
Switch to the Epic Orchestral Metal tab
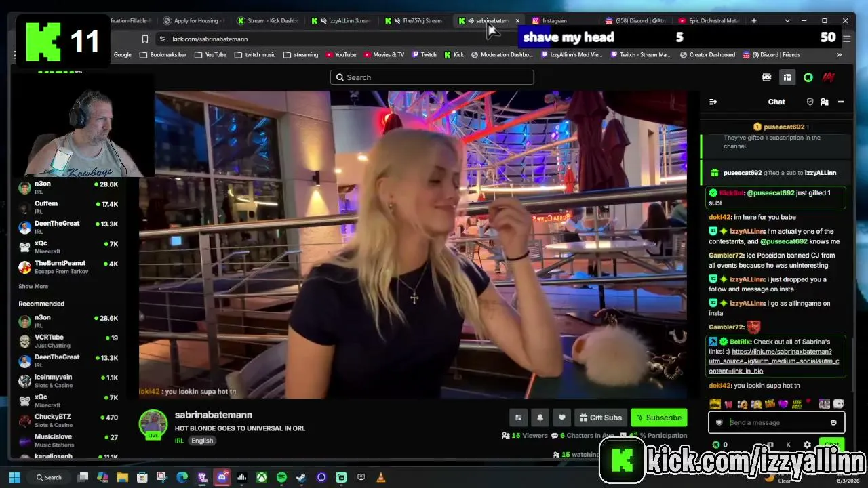709,20
